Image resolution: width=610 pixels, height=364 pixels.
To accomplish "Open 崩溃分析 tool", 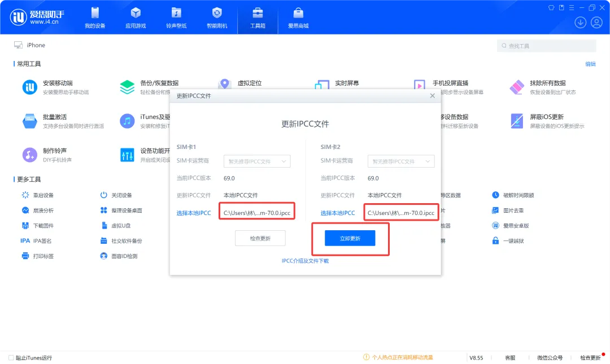I will click(38, 210).
